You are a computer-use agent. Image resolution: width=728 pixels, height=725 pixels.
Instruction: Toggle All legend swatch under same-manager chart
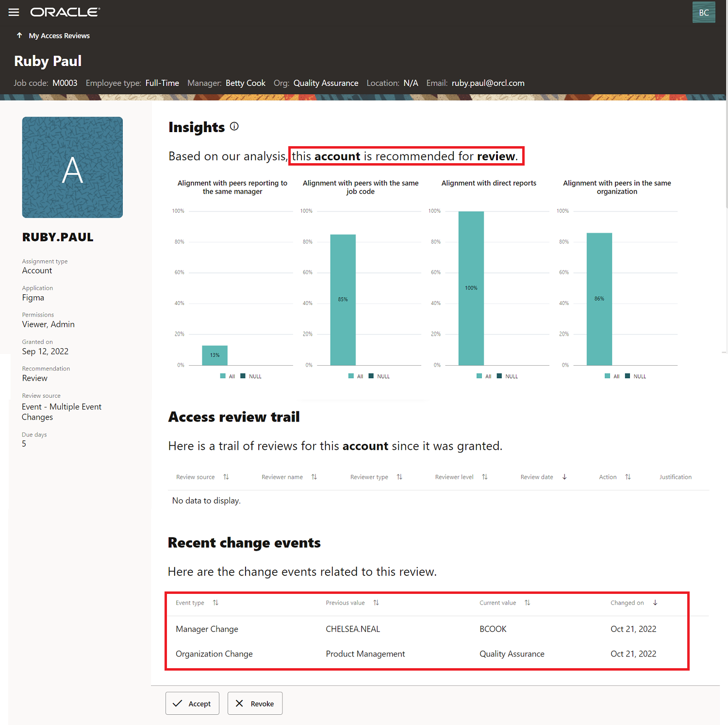(223, 376)
